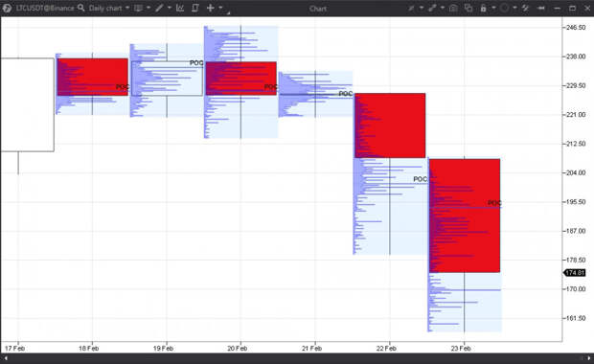Maximize the chart window
This screenshot has height=364, width=594.
tap(572, 8)
